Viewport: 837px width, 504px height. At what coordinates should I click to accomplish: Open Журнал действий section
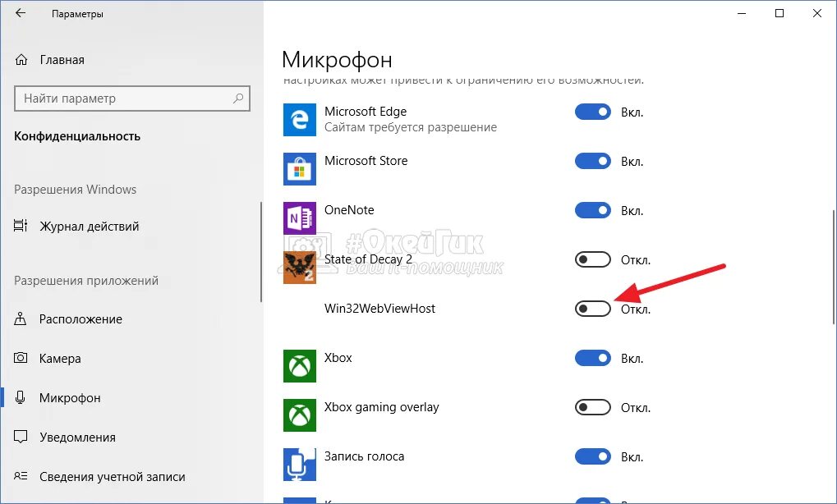tap(90, 226)
